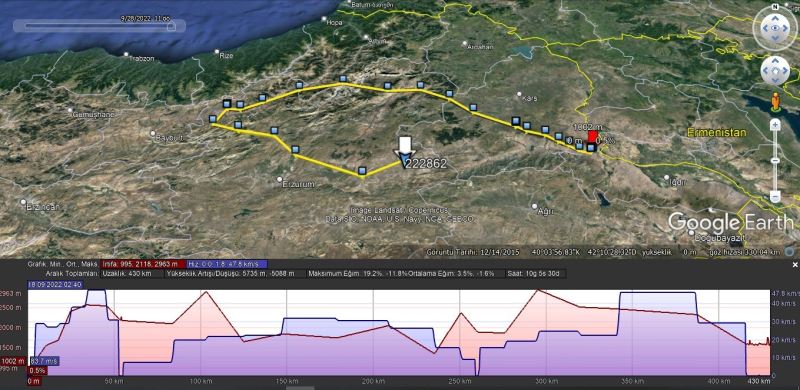Click the 83.7 m/s speed readout
800x390 pixels.
click(x=45, y=361)
